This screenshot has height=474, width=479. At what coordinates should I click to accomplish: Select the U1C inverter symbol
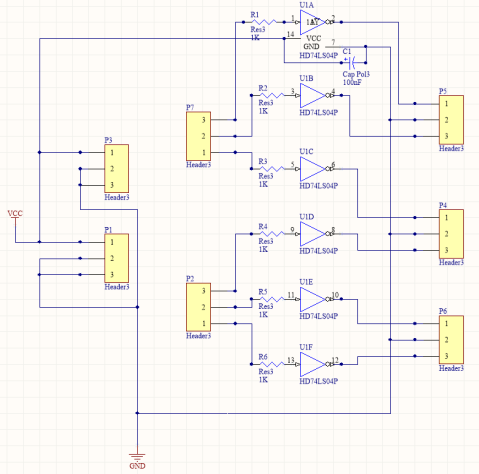click(313, 169)
